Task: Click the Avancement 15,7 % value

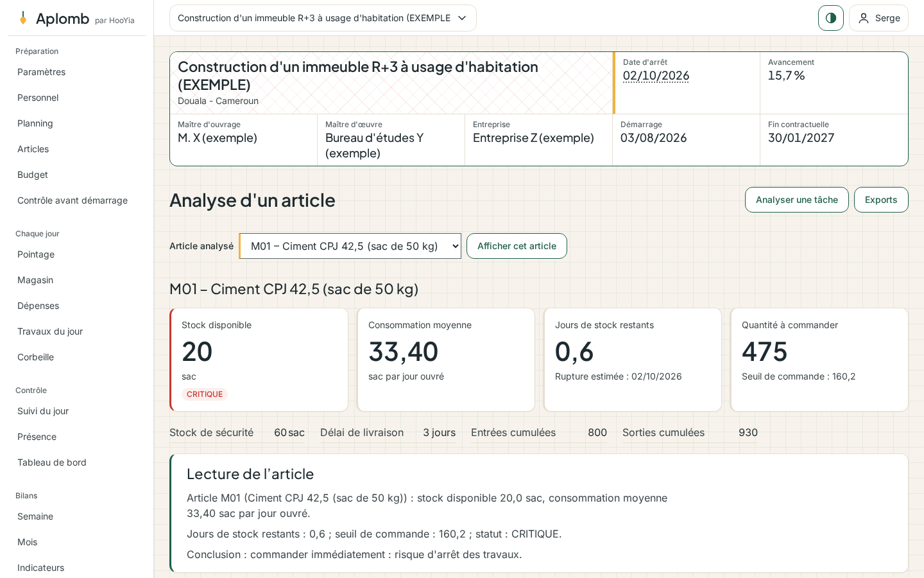Action: 787,76
